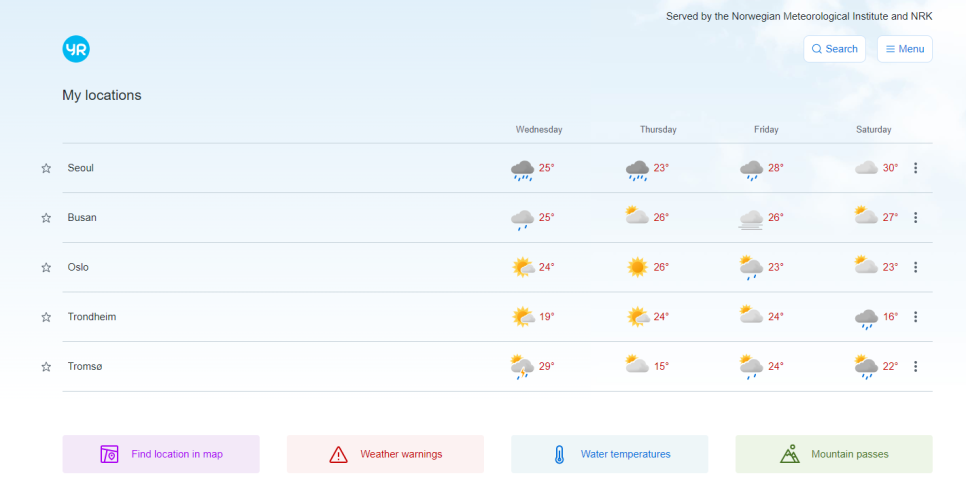966x499 pixels.
Task: Click My locations heading
Action: click(102, 95)
